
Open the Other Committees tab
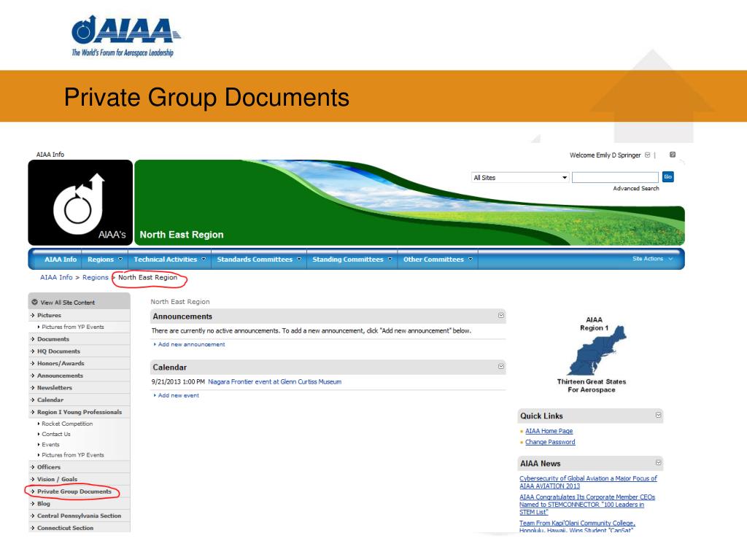pos(433,260)
